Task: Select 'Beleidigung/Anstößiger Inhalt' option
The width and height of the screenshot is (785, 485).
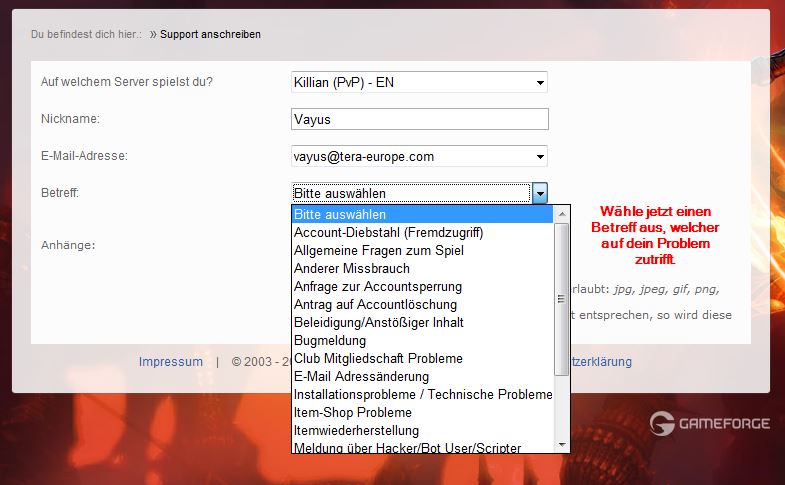Action: click(420, 322)
